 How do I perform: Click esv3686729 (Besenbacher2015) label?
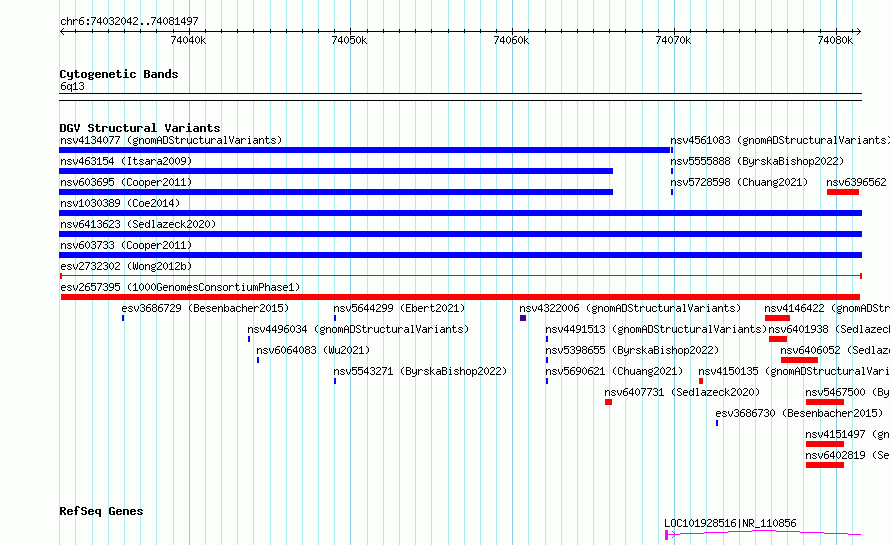(x=205, y=308)
